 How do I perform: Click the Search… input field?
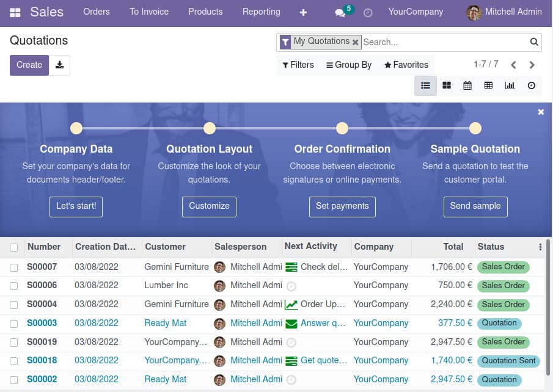(x=445, y=42)
